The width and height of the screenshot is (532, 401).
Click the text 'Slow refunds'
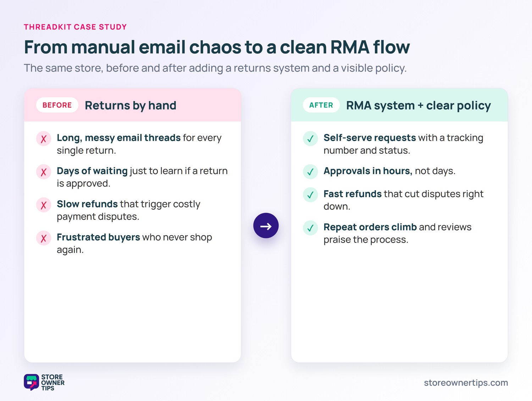87,204
